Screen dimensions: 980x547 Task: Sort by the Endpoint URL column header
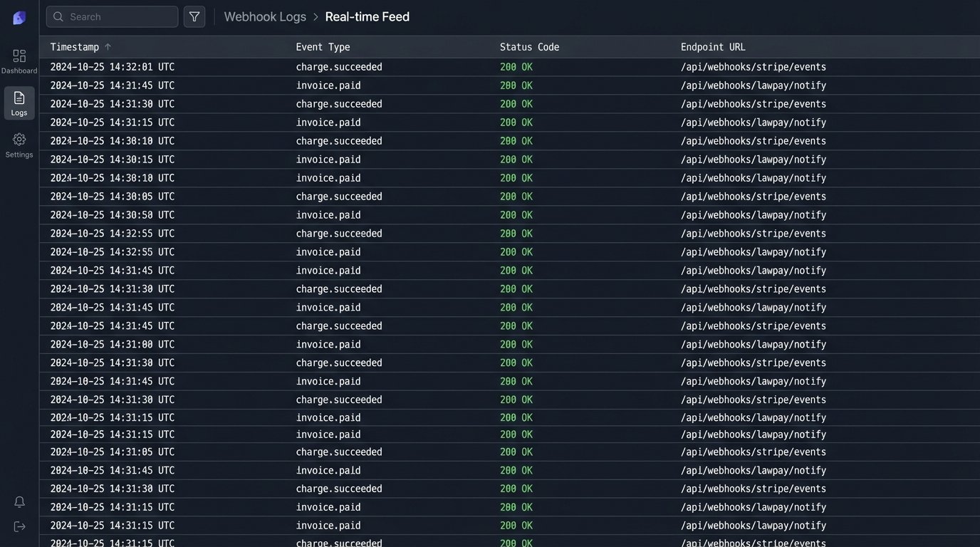coord(713,47)
